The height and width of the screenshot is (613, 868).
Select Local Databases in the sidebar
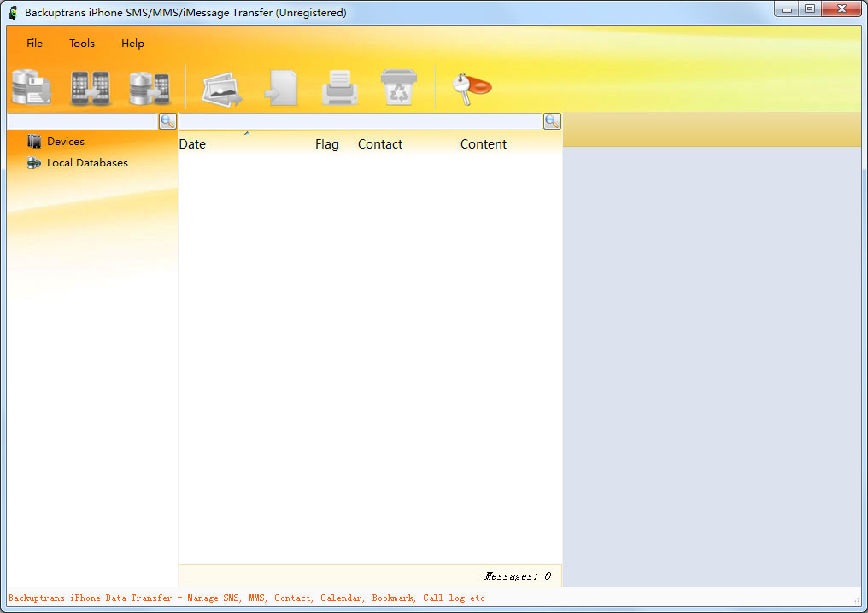[87, 163]
